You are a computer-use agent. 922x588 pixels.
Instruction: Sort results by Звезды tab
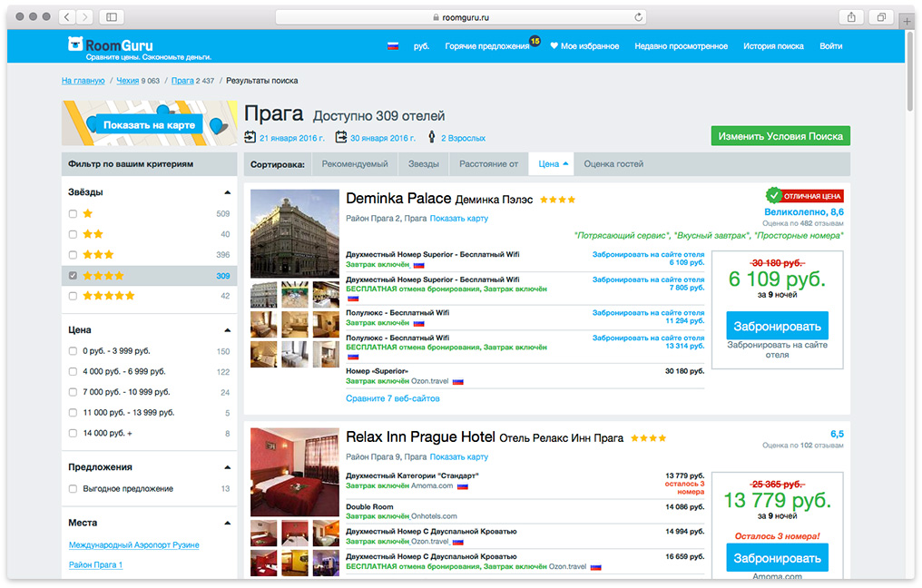click(x=423, y=164)
